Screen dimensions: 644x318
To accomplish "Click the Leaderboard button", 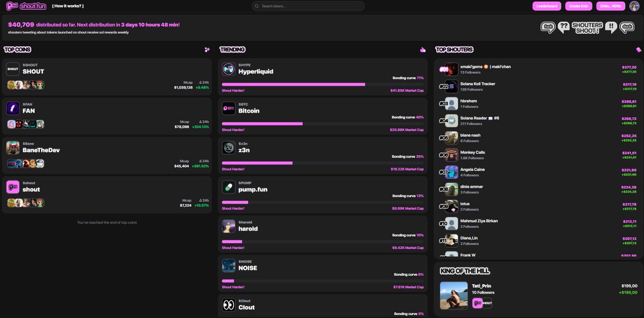I will click(547, 6).
